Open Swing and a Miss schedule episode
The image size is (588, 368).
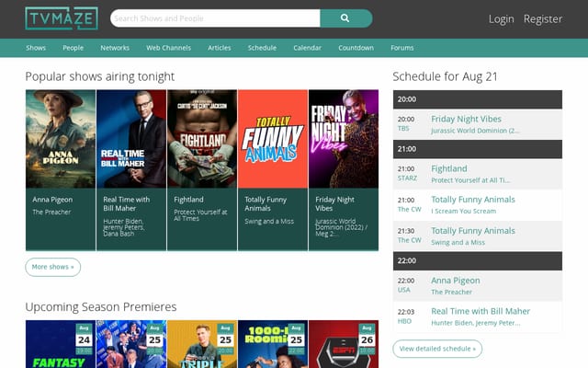(x=458, y=242)
